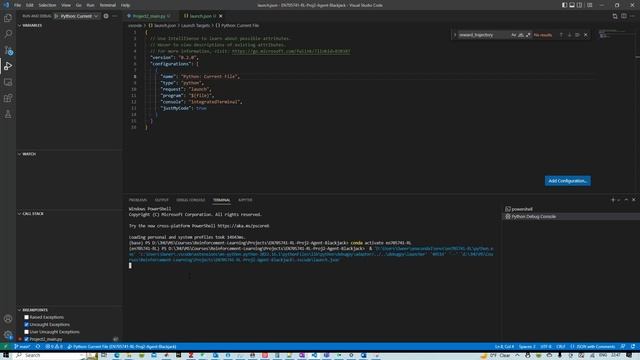This screenshot has height=360, width=640.
Task: Toggle bottom panel layout icon
Action: click(572, 5)
